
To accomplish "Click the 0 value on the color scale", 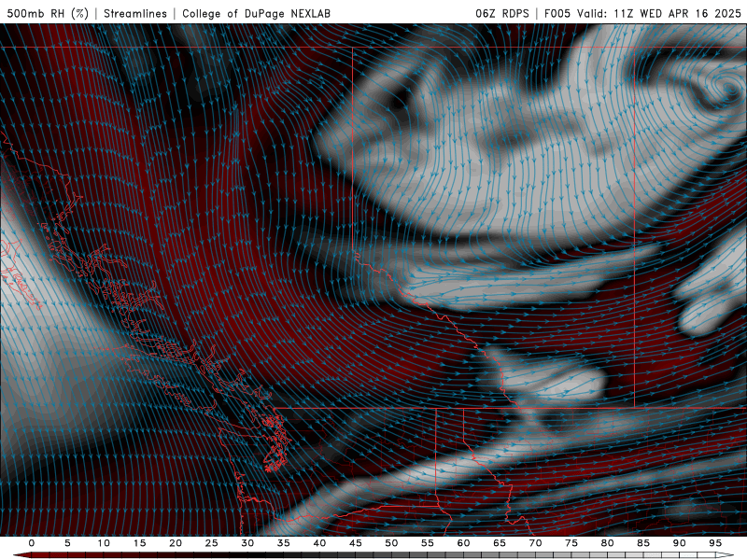I will [x=32, y=543].
